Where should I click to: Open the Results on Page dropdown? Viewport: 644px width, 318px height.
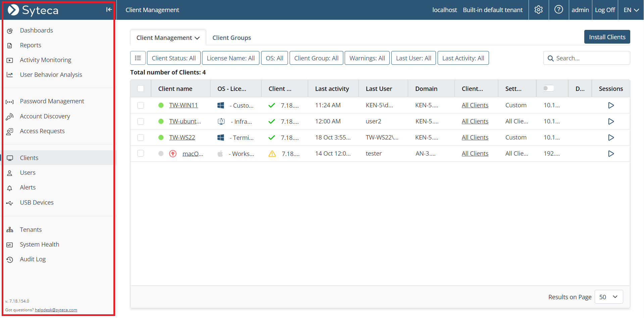608,297
